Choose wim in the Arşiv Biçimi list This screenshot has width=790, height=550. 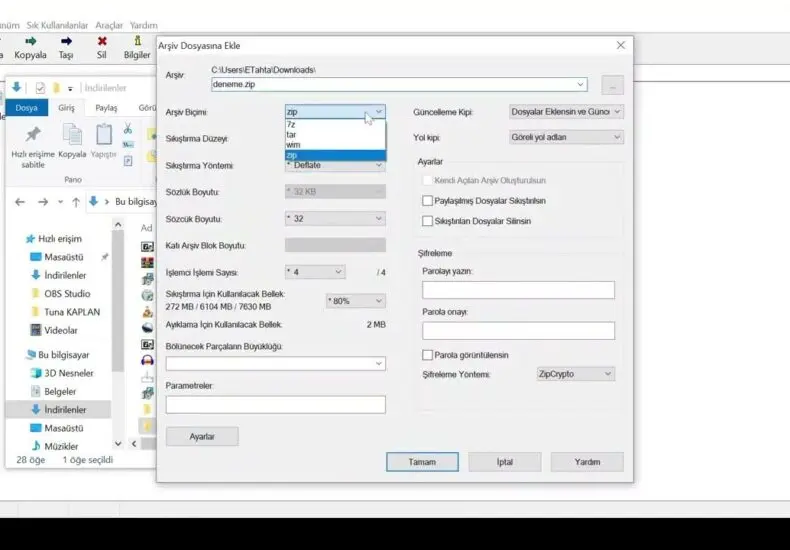(x=335, y=145)
